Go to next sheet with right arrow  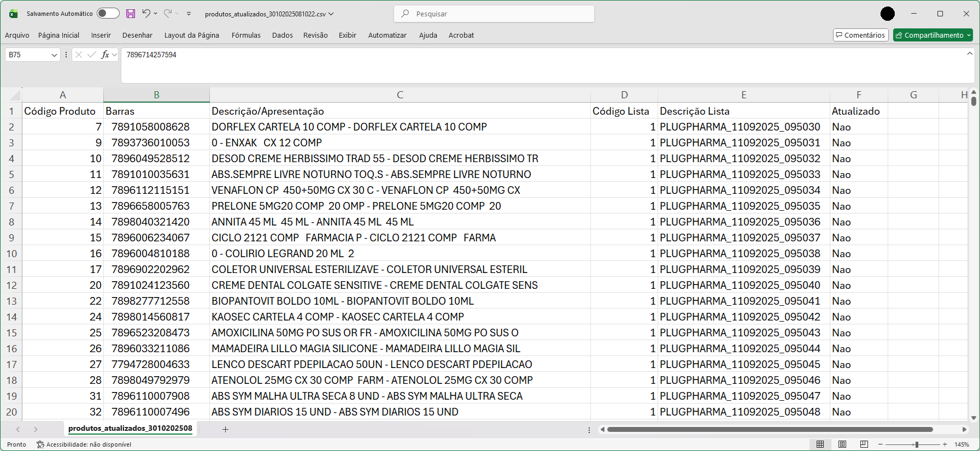[x=36, y=429]
